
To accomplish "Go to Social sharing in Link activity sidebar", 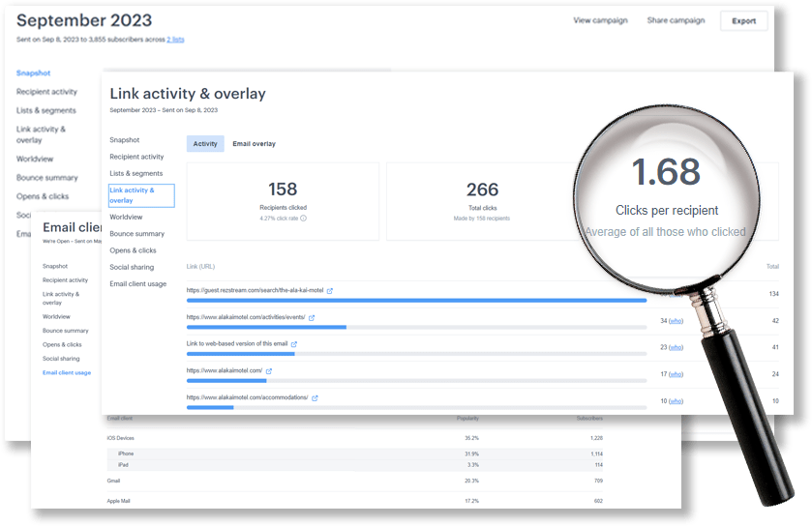I will coord(131,267).
